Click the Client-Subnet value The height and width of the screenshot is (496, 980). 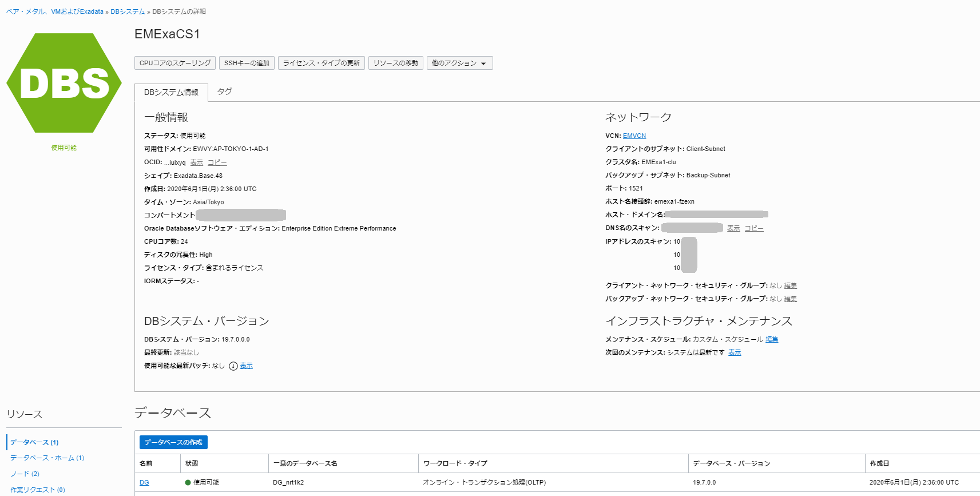click(x=706, y=149)
